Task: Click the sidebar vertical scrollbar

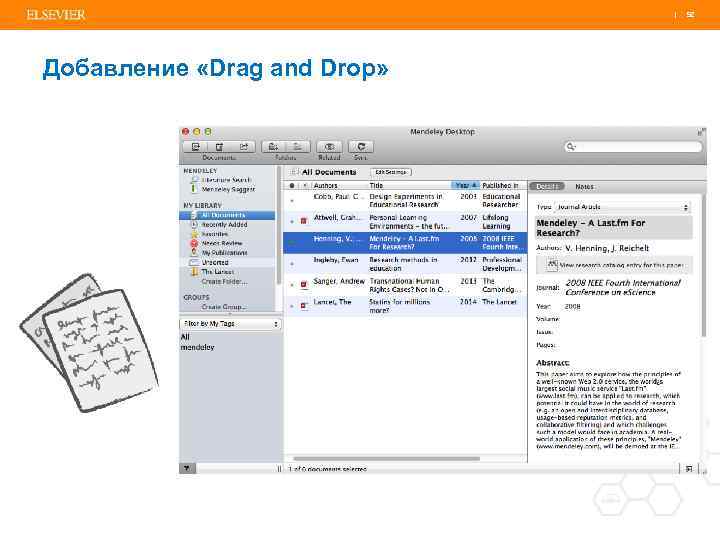Action: tap(278, 225)
